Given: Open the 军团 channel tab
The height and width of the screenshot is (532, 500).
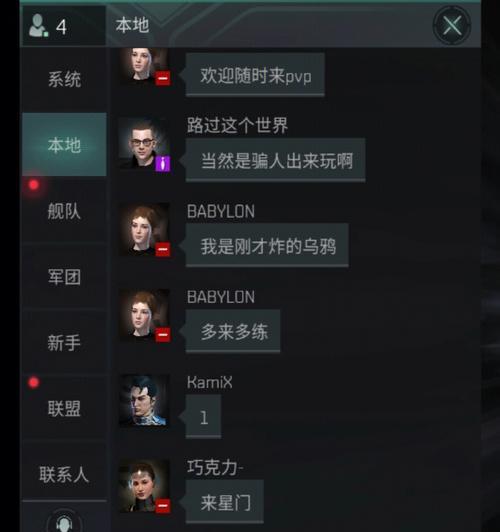Looking at the screenshot, I should pyautogui.click(x=64, y=277).
